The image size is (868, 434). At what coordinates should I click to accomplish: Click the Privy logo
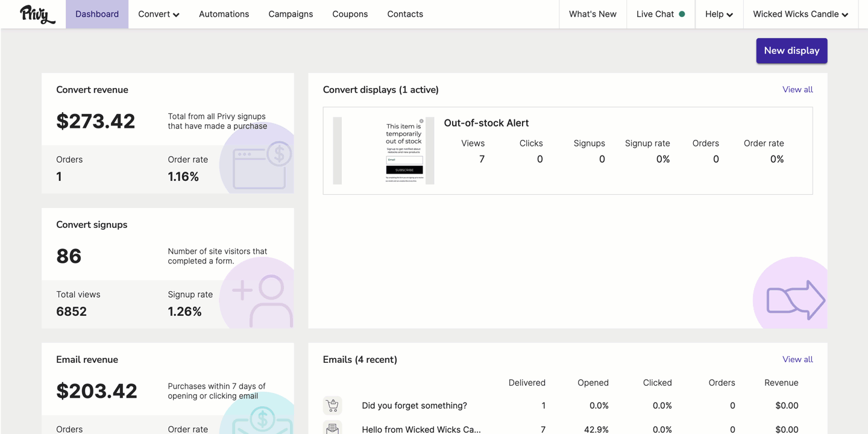pyautogui.click(x=37, y=14)
